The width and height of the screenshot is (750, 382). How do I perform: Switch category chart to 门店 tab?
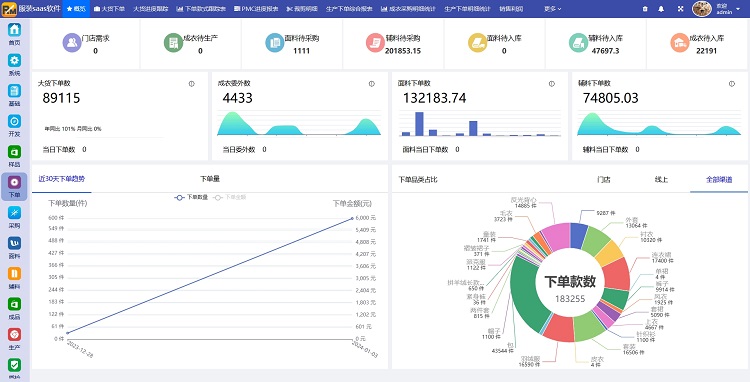604,180
